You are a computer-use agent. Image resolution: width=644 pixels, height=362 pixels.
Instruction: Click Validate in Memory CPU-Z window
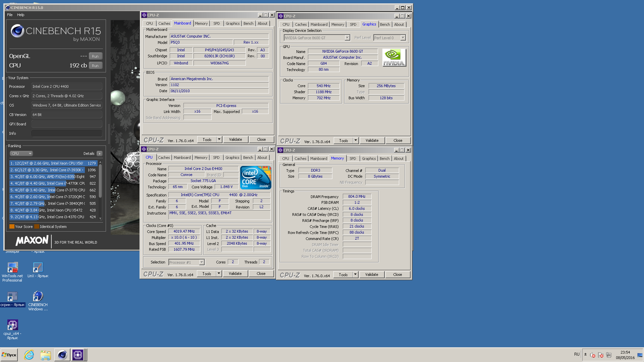[372, 275]
